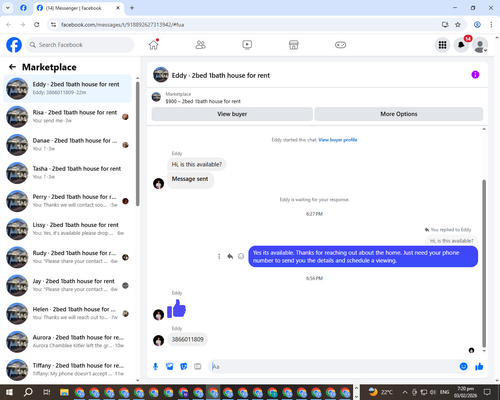Click the chat area vertical scrollbar
This screenshot has width=500, height=400.
pyautogui.click(x=484, y=263)
